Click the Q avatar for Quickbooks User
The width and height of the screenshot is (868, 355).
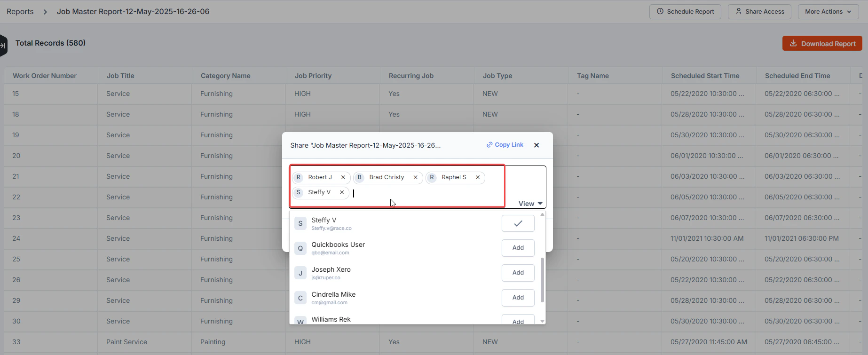coord(300,248)
